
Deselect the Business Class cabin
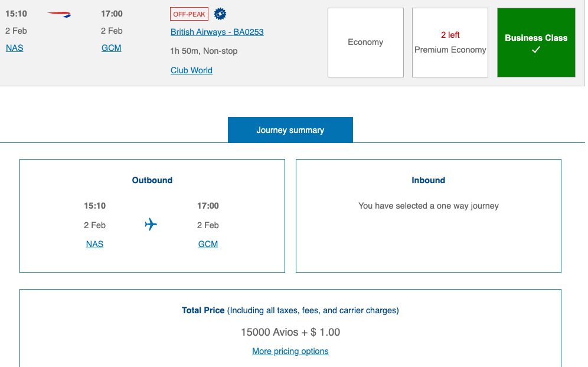[535, 42]
